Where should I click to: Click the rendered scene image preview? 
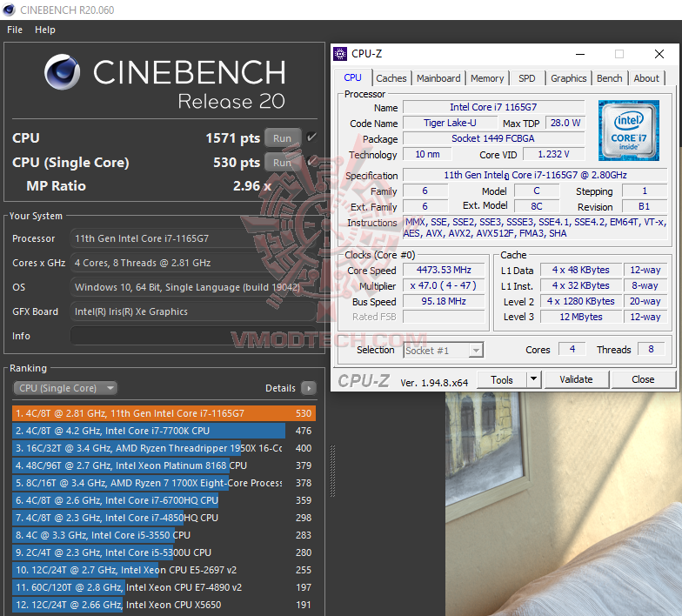click(x=564, y=504)
